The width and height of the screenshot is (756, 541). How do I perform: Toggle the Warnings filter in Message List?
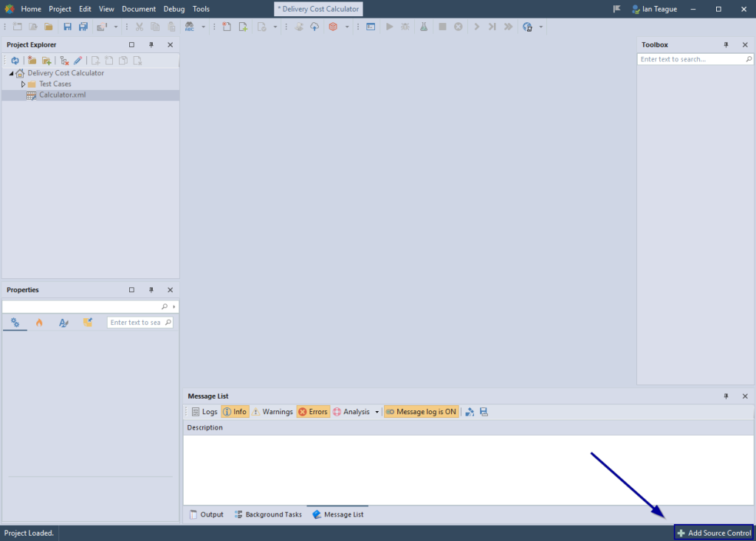[272, 412]
